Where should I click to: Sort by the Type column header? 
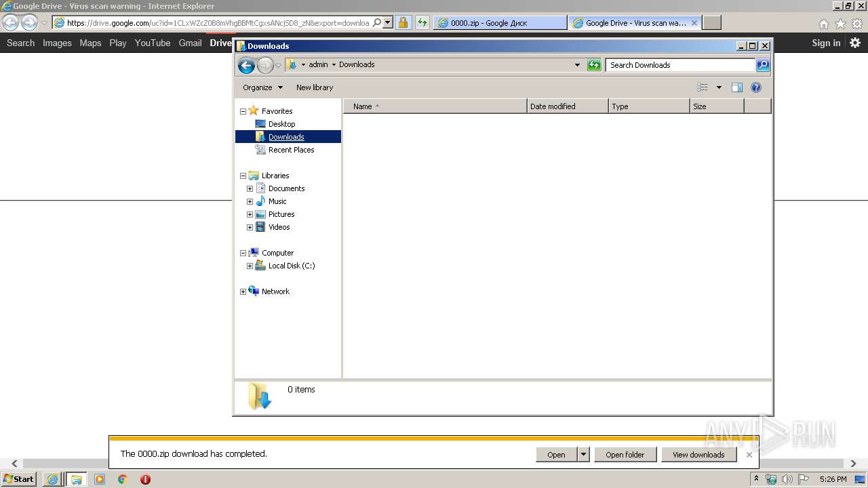(649, 106)
